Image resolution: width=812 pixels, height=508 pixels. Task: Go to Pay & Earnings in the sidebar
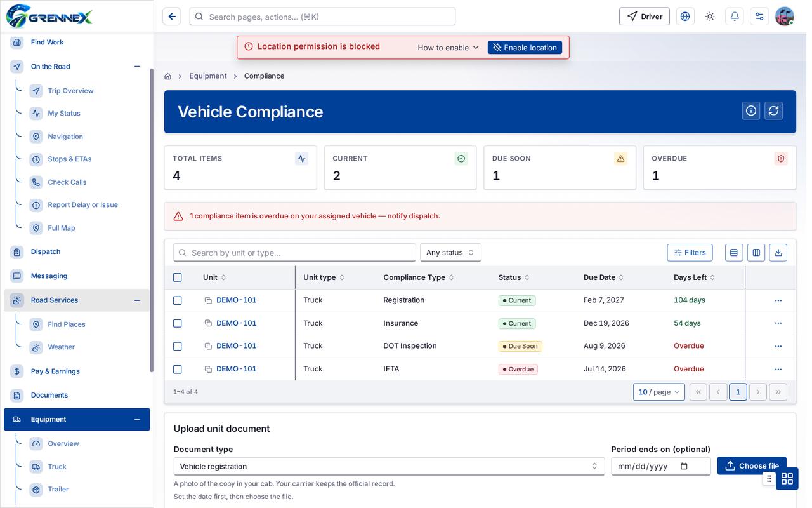click(x=55, y=371)
